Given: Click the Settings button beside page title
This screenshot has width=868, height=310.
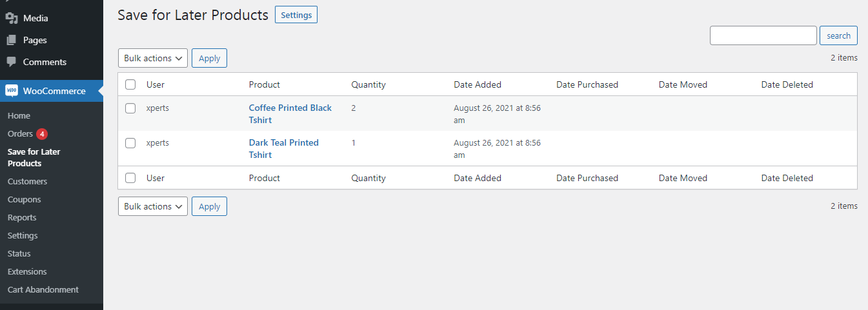Looking at the screenshot, I should 296,15.
